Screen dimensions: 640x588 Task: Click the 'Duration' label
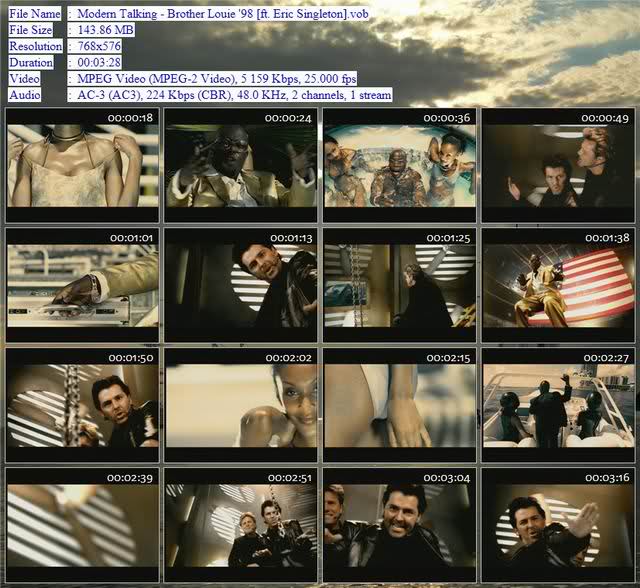tap(31, 62)
